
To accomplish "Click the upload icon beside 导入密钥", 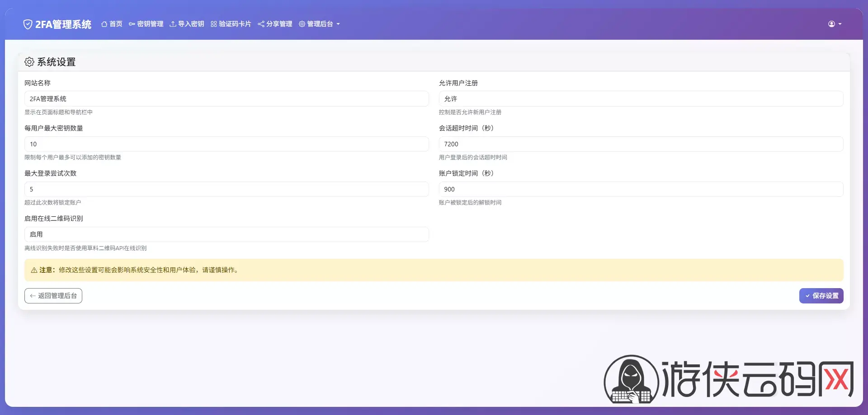I will (x=173, y=24).
